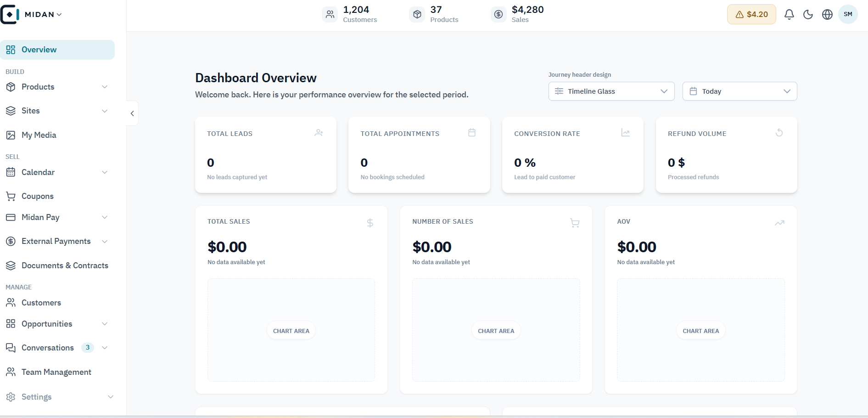Click the Opportunities grid icon
This screenshot has height=418, width=868.
11,324
